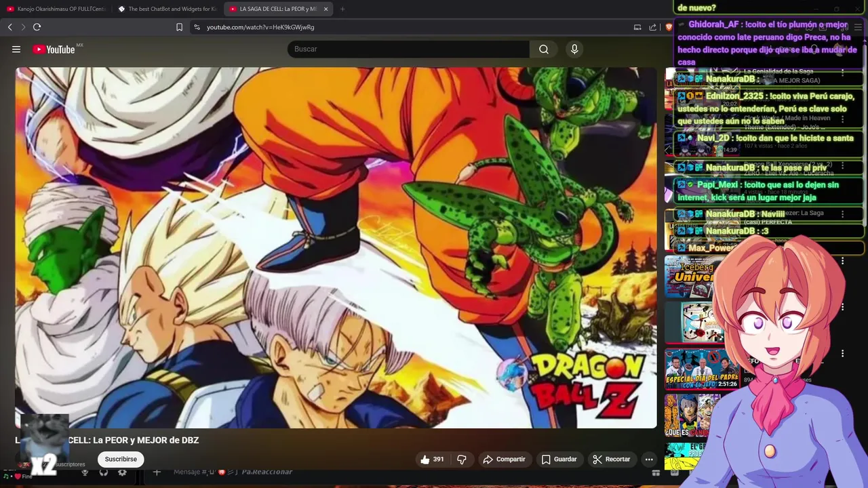Viewport: 868px width, 488px height.
Task: Click the Recortar clip button
Action: 612,460
